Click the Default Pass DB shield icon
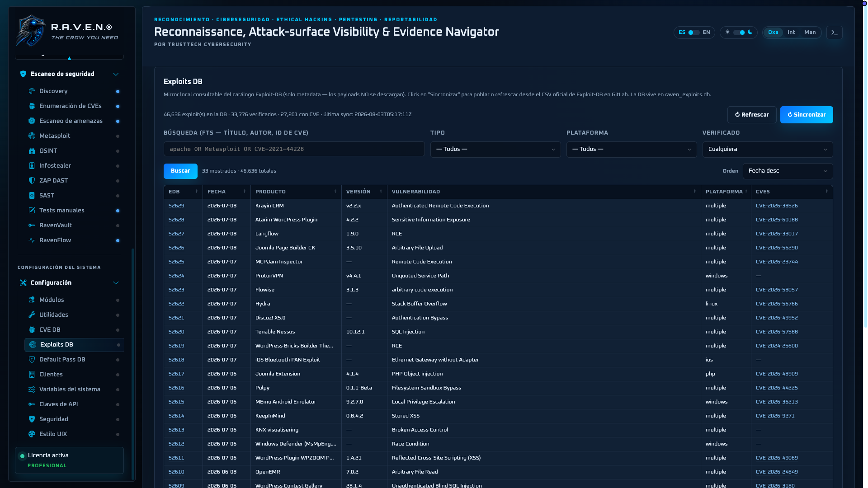This screenshot has height=488, width=868. 32,360
